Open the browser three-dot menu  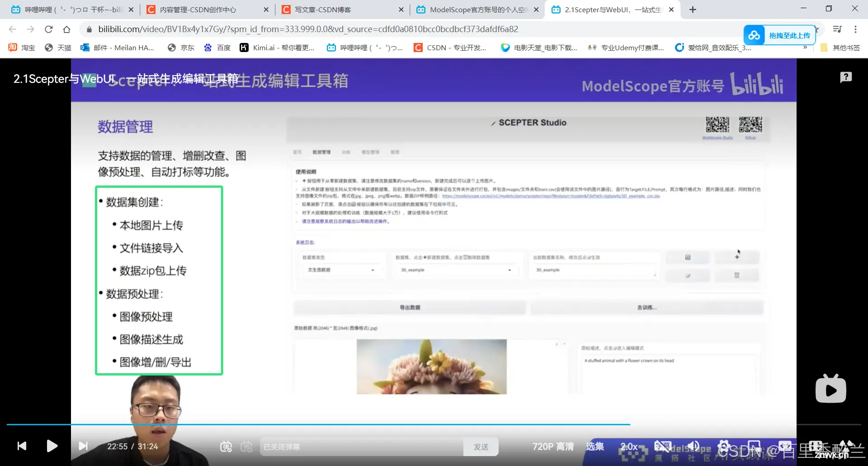pos(855,29)
